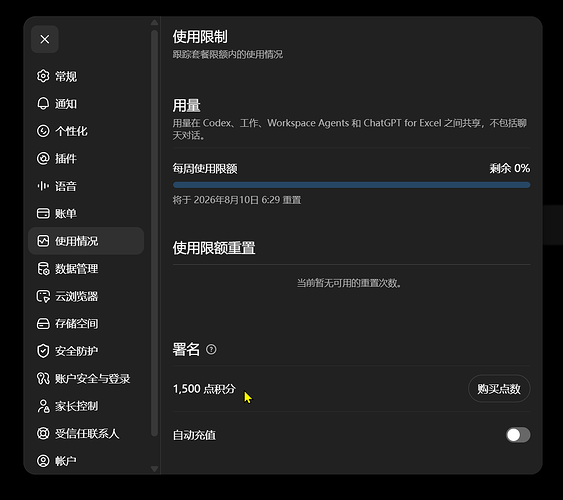Screen dimensions: 563x500
Task: Open the 存储空间 menu item
Action: (x=86, y=323)
